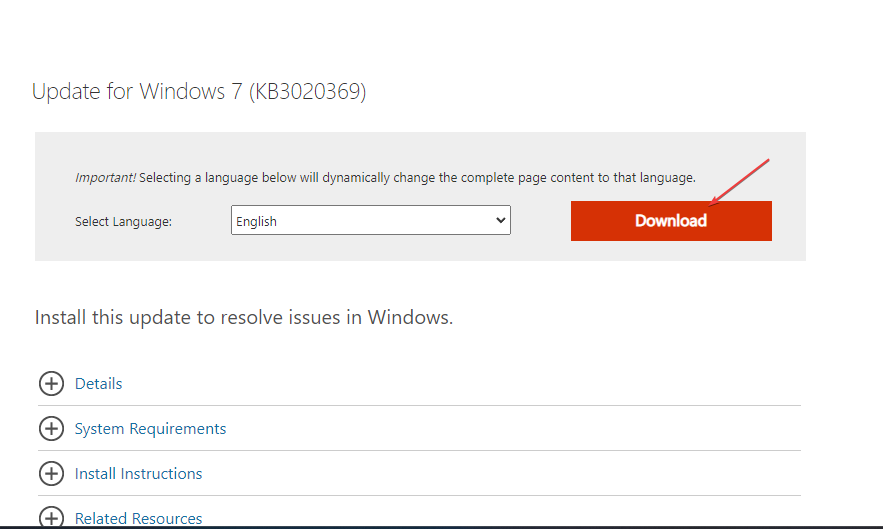Open the Select Language combo box
The width and height of the screenshot is (883, 529).
pyautogui.click(x=370, y=221)
